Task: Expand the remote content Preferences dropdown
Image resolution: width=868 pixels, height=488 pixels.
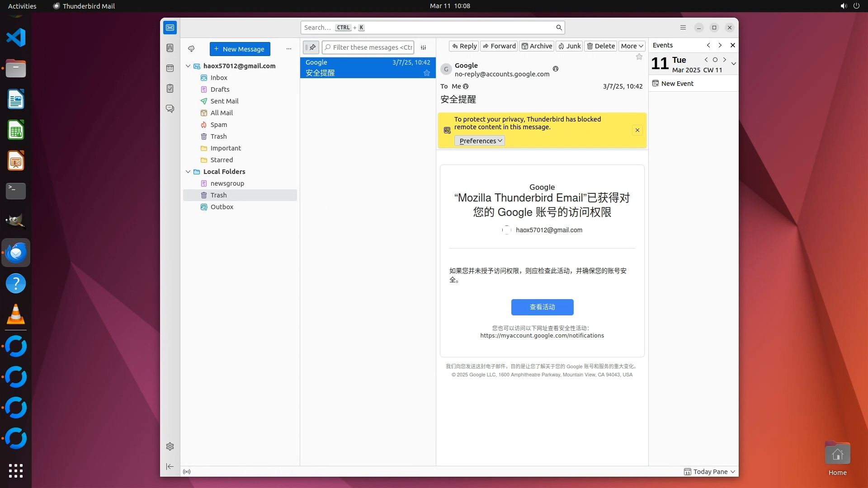Action: click(x=480, y=141)
